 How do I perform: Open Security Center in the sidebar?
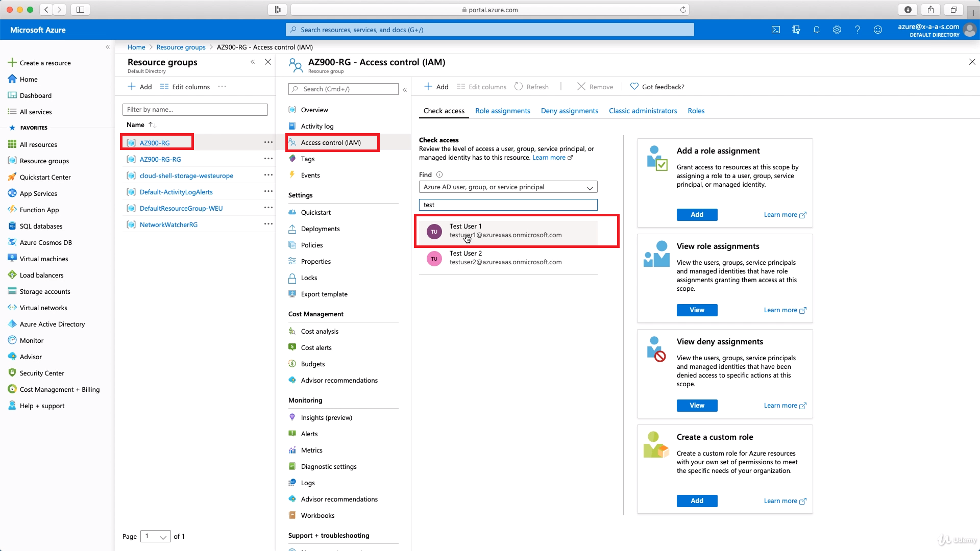coord(42,373)
